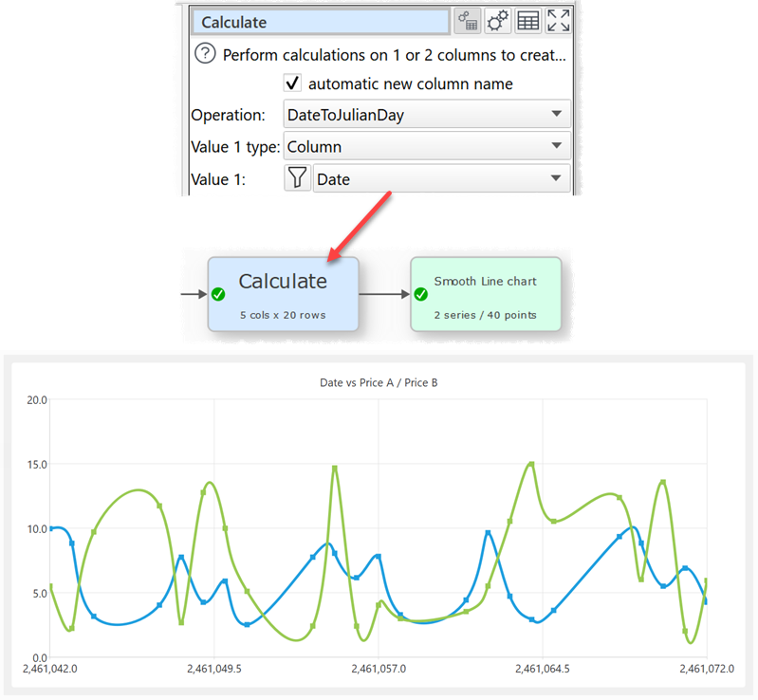
Task: Click the 'Value 1 type:' label
Action: pos(235,147)
